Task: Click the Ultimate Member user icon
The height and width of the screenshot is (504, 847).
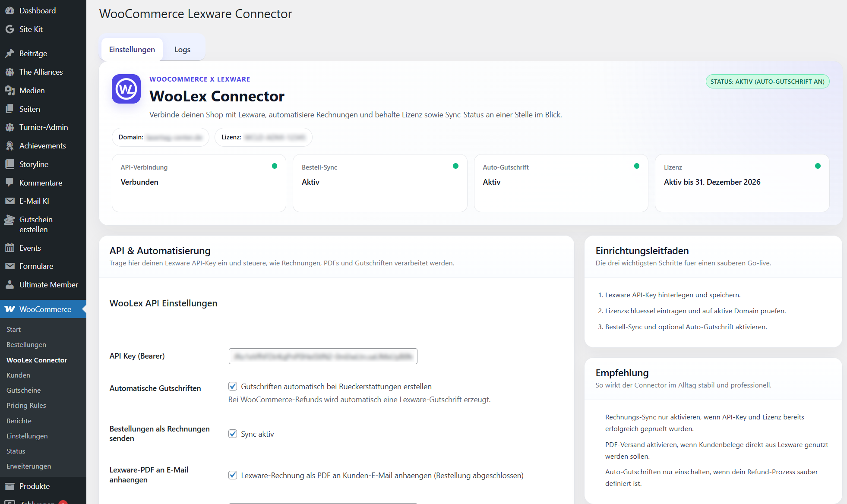Action: (x=9, y=285)
